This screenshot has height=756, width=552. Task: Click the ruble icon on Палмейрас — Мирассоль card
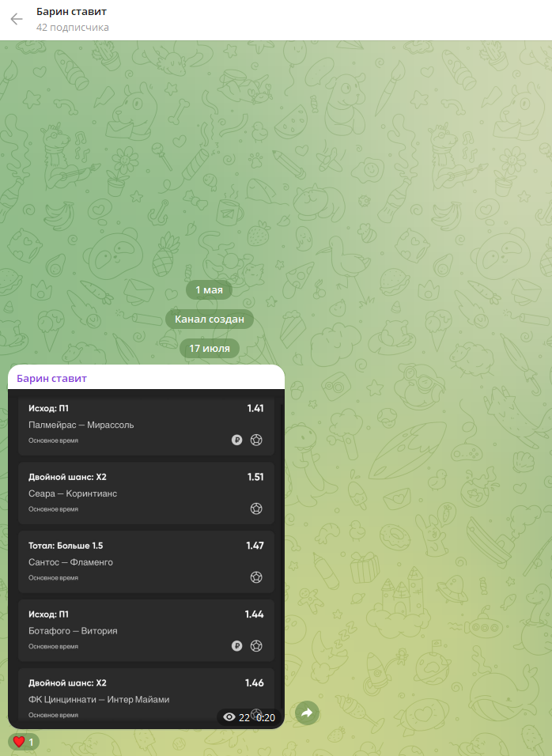236,440
